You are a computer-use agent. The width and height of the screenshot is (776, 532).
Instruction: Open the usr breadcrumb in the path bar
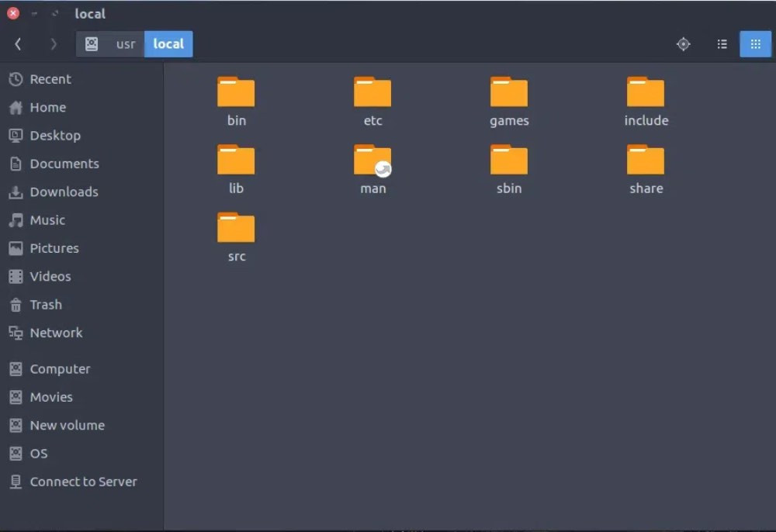point(125,44)
